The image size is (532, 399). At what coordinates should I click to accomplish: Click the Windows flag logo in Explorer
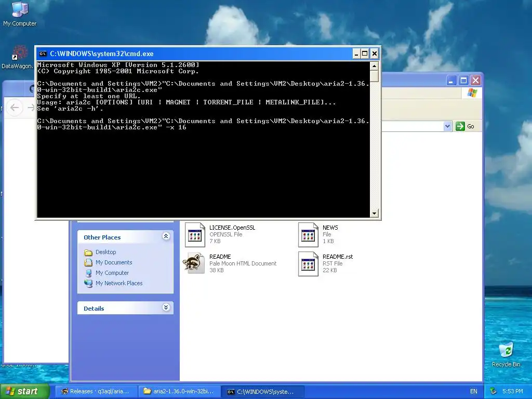pyautogui.click(x=472, y=93)
